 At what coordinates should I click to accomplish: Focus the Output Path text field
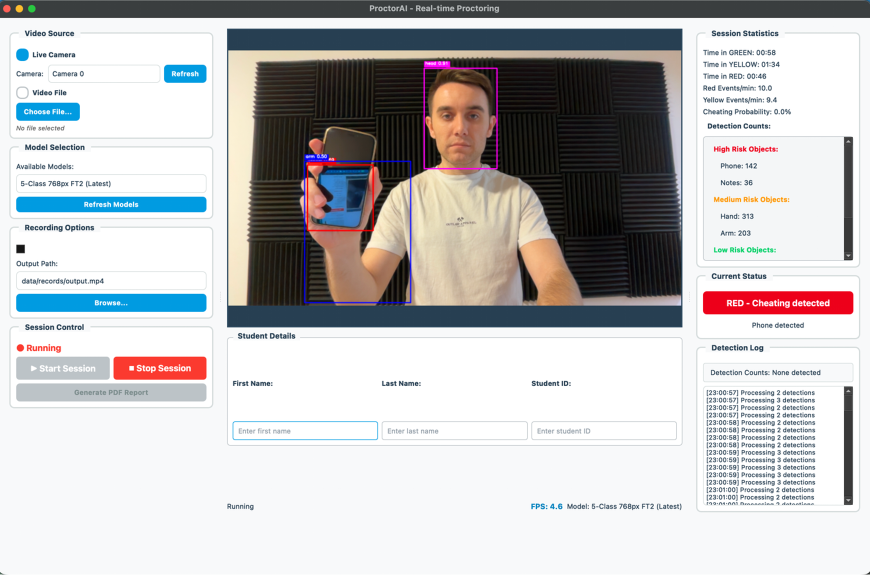tap(111, 281)
